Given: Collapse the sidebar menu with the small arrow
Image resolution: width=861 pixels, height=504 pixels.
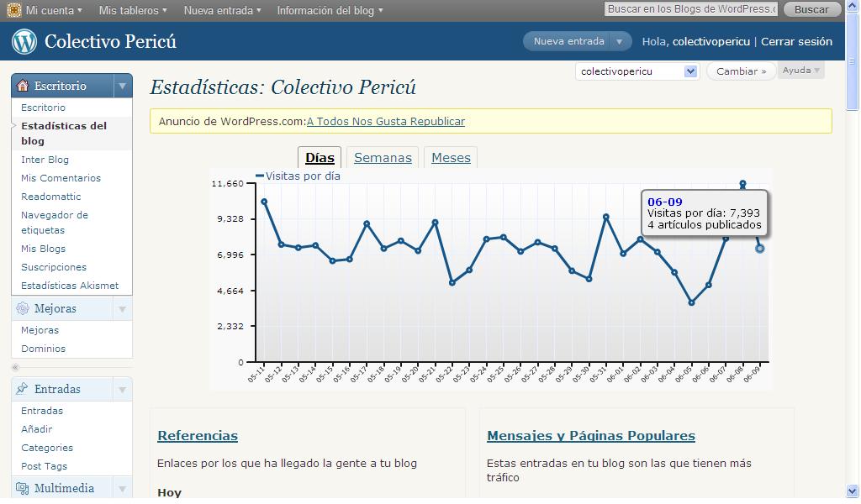Looking at the screenshot, I should [x=15, y=367].
